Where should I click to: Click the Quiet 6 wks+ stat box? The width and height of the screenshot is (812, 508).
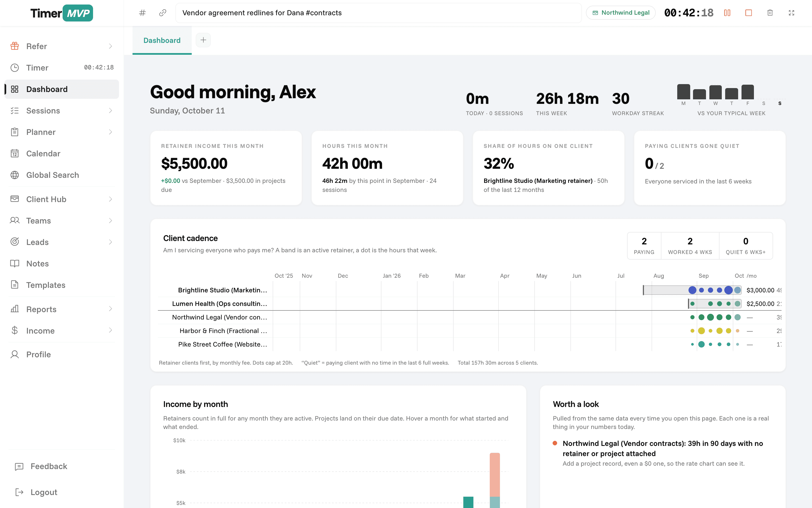pos(745,246)
